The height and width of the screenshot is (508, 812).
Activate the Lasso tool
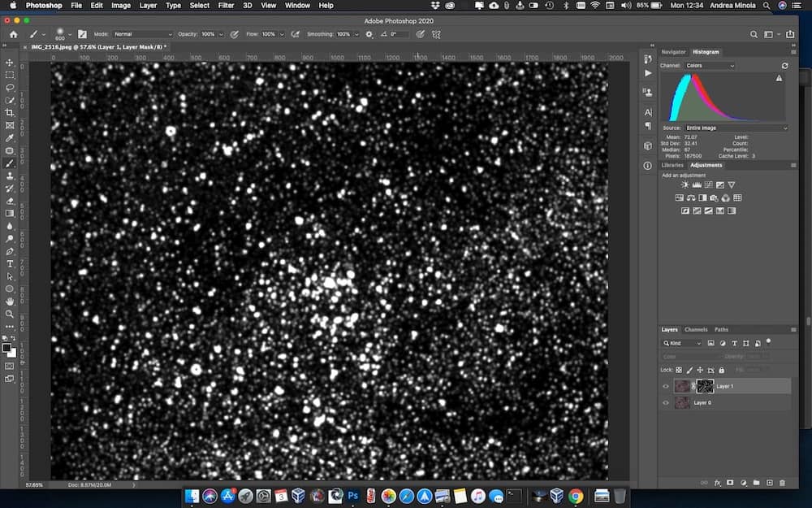pos(10,88)
